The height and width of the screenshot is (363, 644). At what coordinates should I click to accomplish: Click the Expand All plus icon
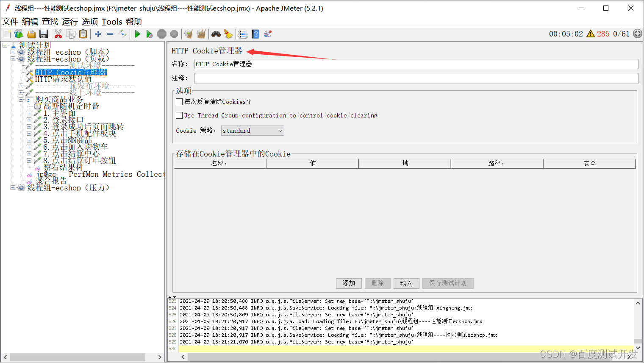[98, 34]
